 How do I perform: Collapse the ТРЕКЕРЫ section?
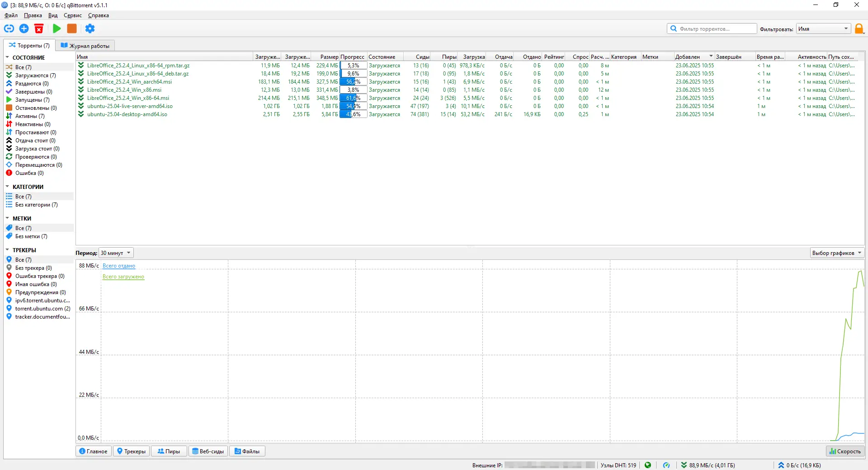[x=7, y=250]
